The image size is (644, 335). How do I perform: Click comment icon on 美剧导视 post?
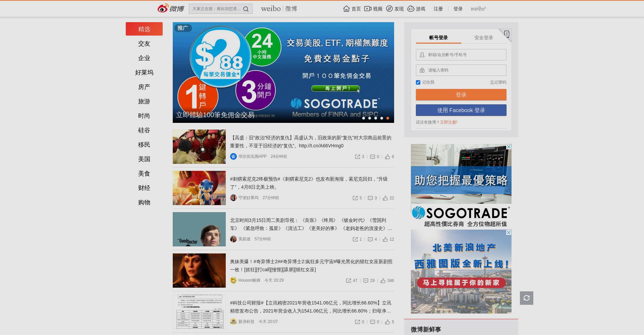click(370, 239)
